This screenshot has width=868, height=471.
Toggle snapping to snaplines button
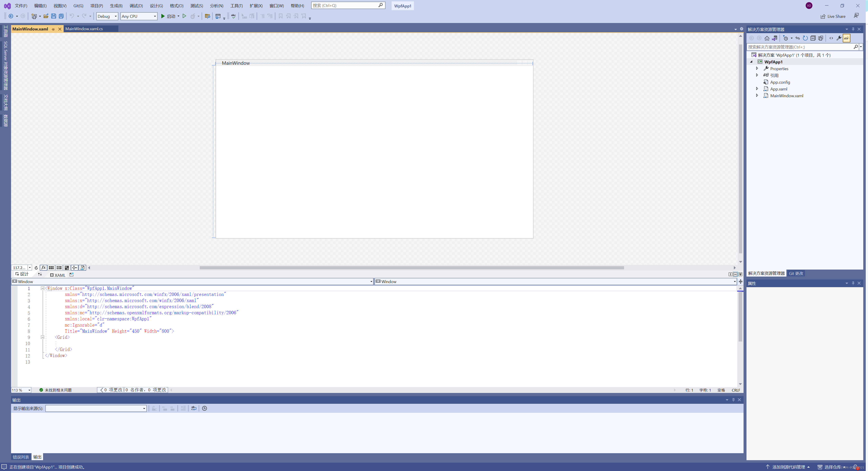74,268
